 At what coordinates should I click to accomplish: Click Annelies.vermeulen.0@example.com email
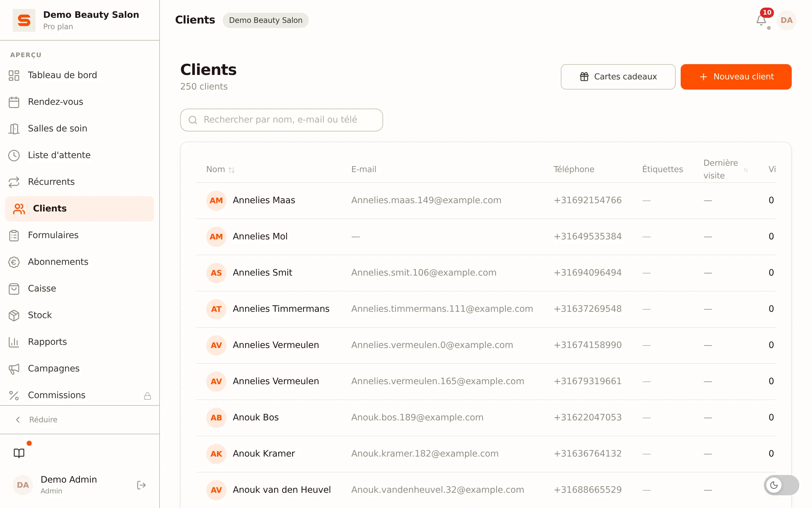tap(432, 345)
